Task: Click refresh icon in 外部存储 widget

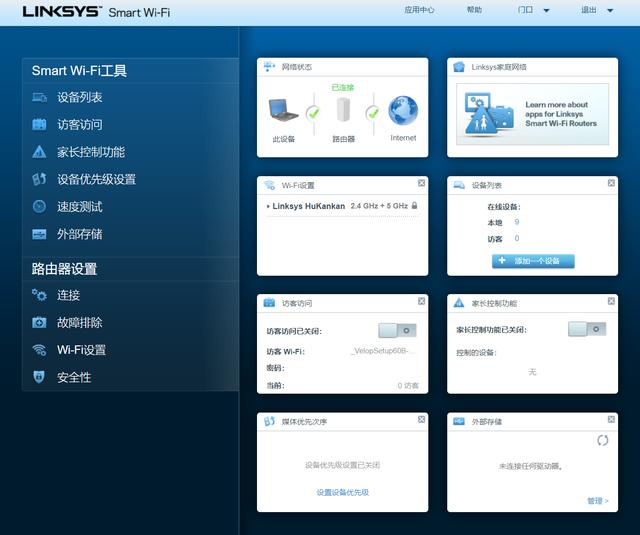Action: coord(602,440)
